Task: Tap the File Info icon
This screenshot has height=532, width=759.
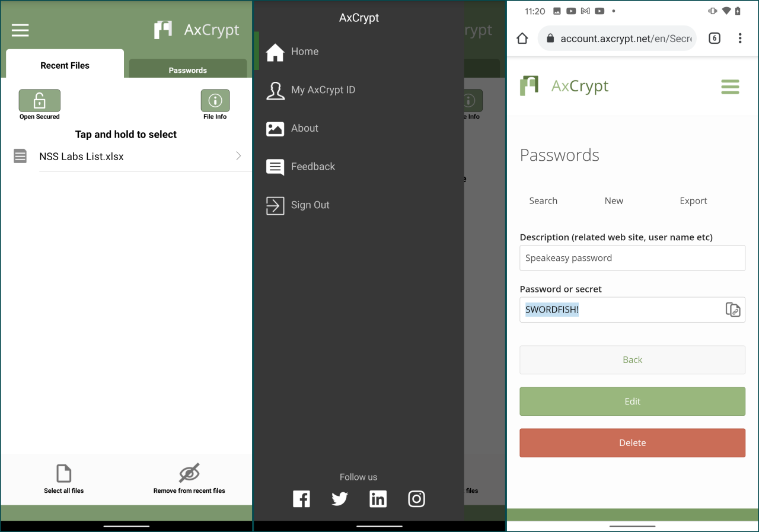Action: coord(215,101)
